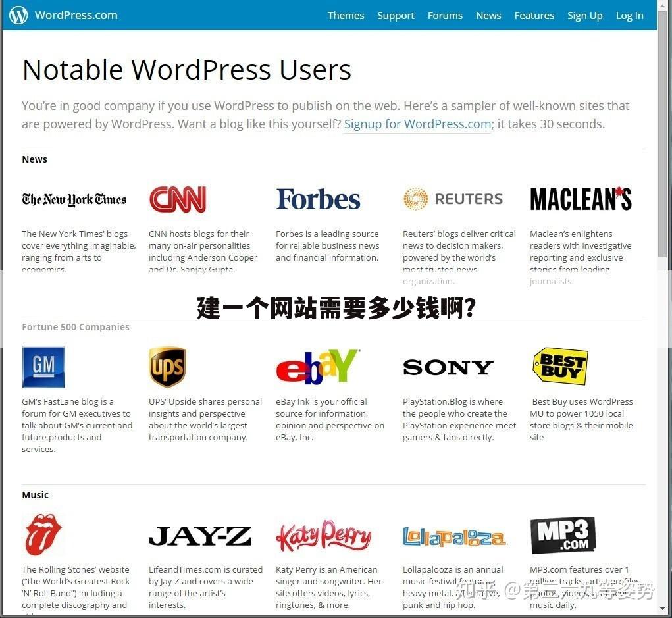Select the Fortune 500 Companies heading
This screenshot has width=672, height=618.
click(x=76, y=327)
